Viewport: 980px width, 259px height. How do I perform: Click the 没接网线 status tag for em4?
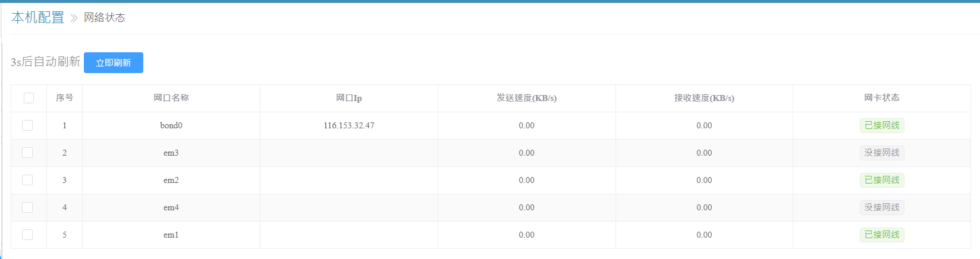click(881, 207)
